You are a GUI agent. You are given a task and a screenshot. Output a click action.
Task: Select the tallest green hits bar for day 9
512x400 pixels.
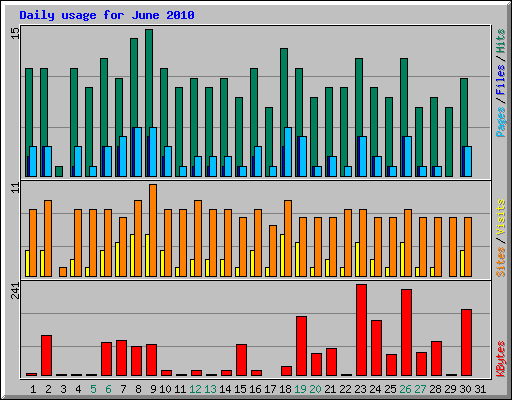click(x=149, y=78)
